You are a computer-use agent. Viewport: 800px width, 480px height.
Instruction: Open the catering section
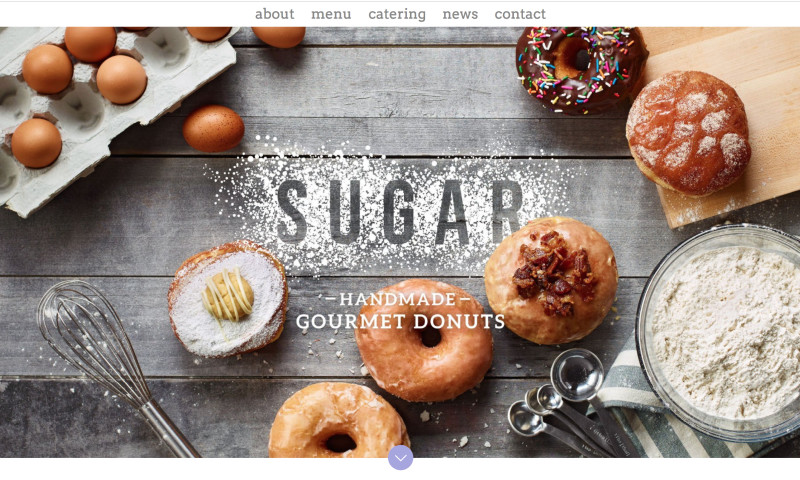[397, 14]
